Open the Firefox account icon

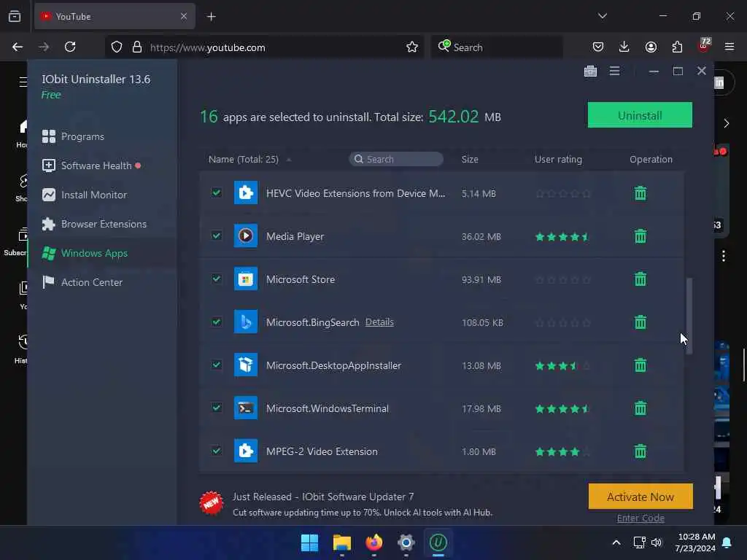(x=651, y=47)
